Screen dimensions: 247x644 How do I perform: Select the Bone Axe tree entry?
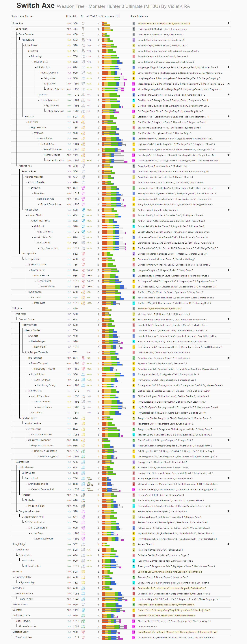18,23
